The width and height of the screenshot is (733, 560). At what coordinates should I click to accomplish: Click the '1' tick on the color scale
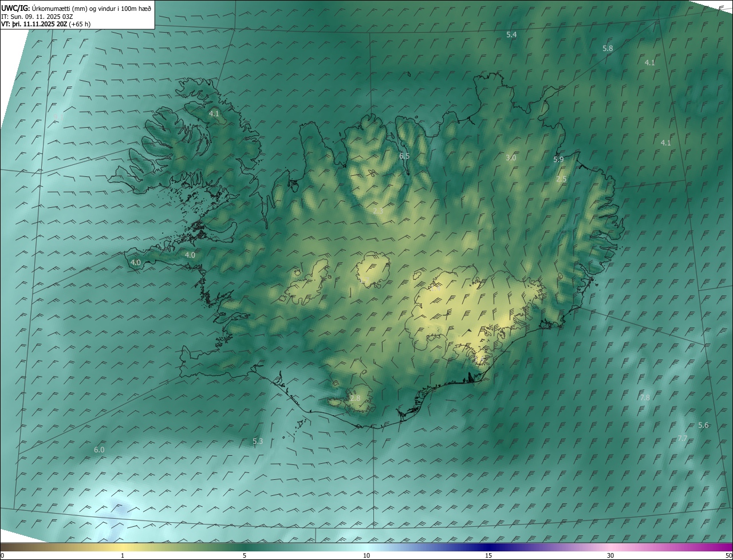[123, 555]
